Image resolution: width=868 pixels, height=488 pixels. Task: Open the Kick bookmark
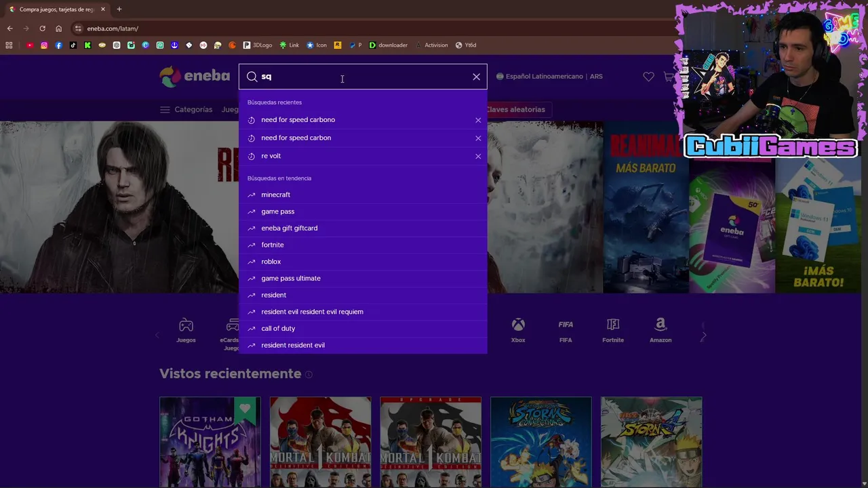click(x=87, y=45)
